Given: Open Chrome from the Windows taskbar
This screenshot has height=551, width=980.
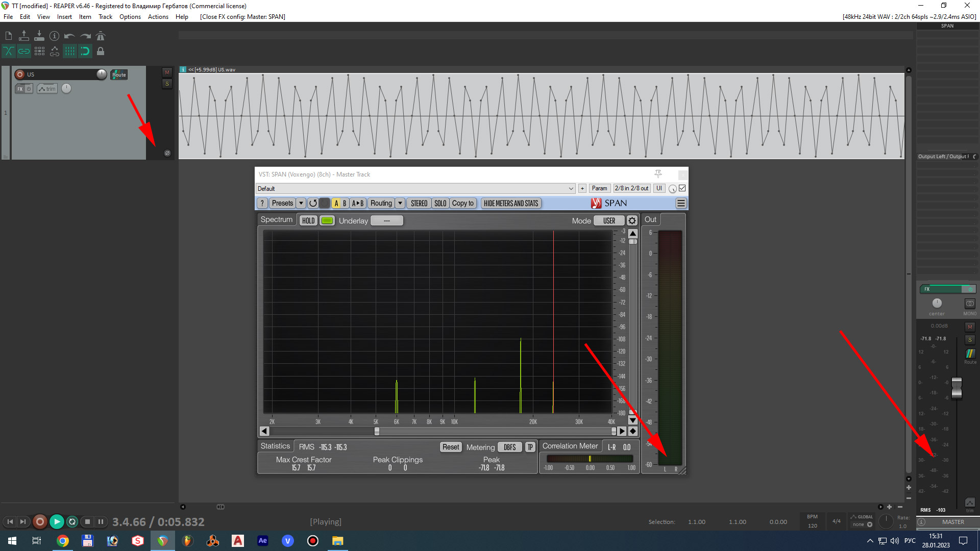Looking at the screenshot, I should pyautogui.click(x=63, y=541).
